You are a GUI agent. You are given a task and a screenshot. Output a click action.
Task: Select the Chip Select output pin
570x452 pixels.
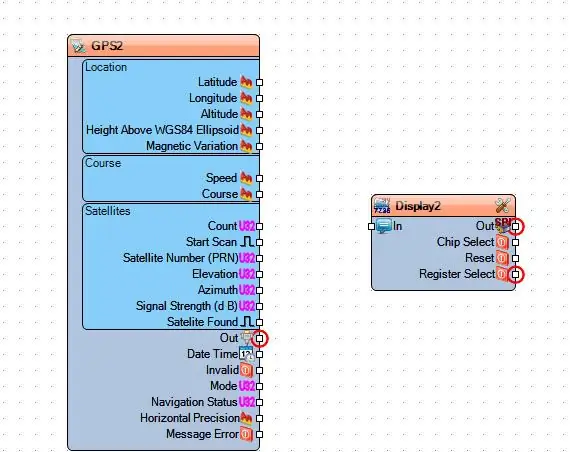point(515,243)
